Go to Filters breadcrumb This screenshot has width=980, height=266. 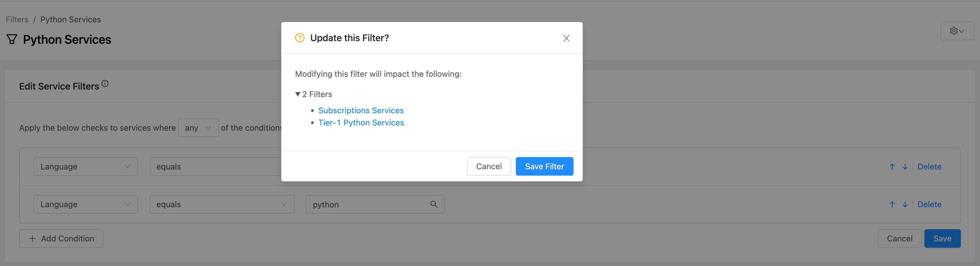pos(17,19)
